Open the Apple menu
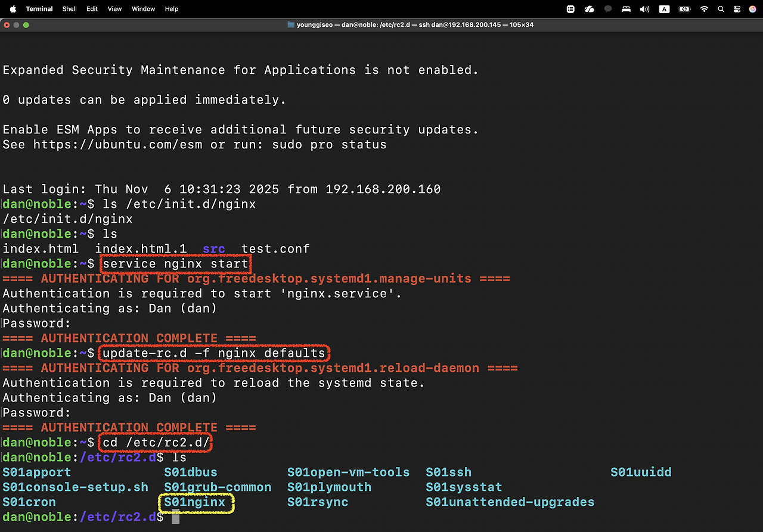 pos(13,9)
